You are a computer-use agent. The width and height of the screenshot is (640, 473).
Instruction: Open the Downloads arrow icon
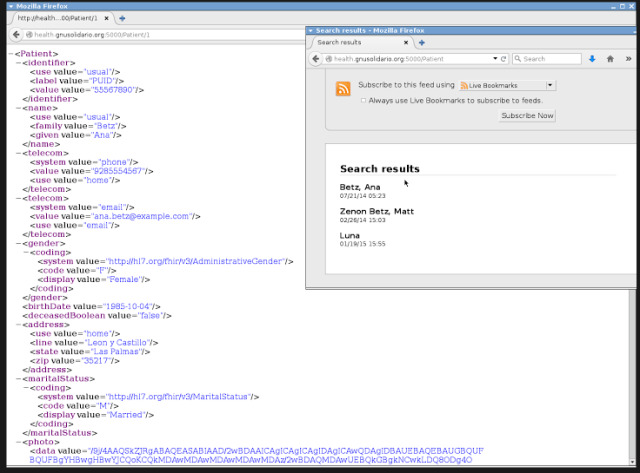pyautogui.click(x=592, y=59)
